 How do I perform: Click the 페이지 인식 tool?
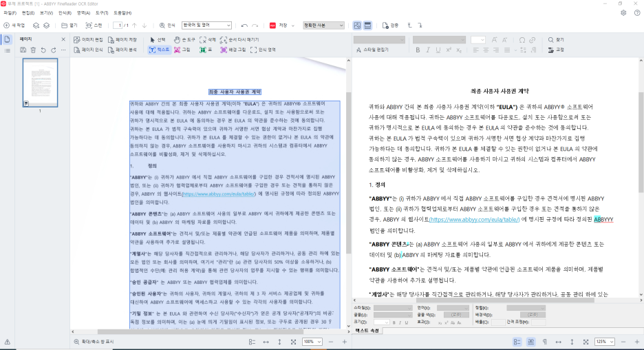(88, 50)
